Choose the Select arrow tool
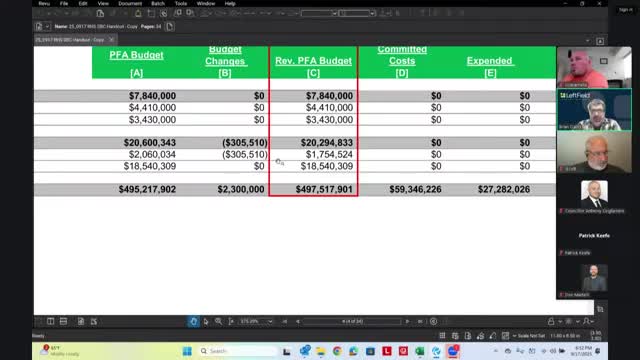Viewport: 640px width, 360px height. click(206, 322)
